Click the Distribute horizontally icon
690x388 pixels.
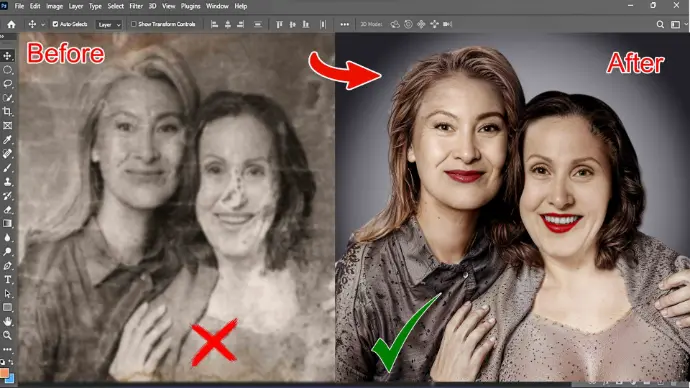coord(323,25)
